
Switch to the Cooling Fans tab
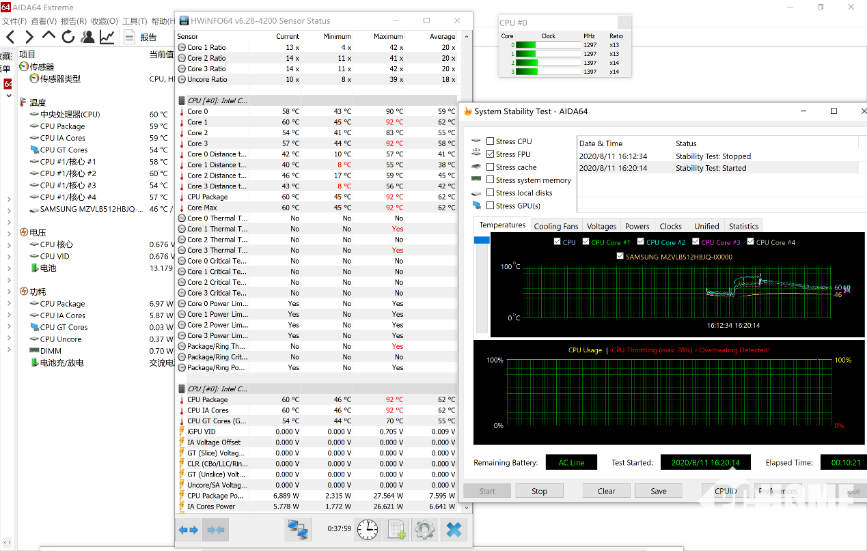(x=556, y=226)
